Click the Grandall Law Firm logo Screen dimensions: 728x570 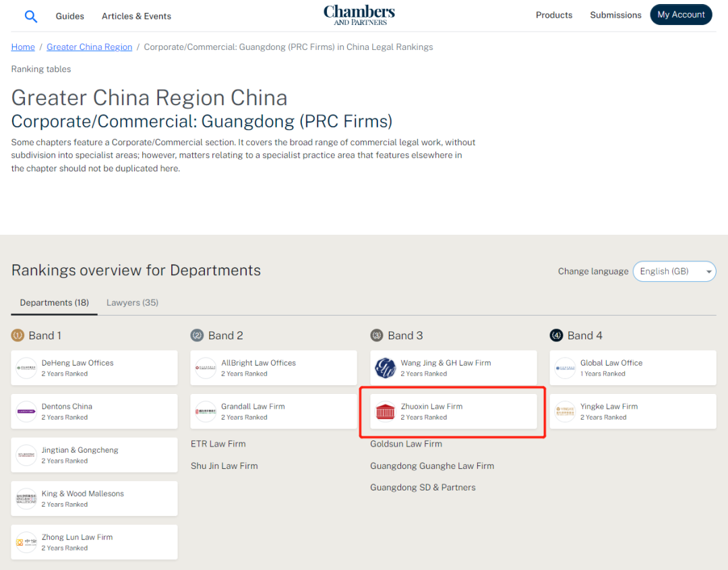pyautogui.click(x=206, y=411)
